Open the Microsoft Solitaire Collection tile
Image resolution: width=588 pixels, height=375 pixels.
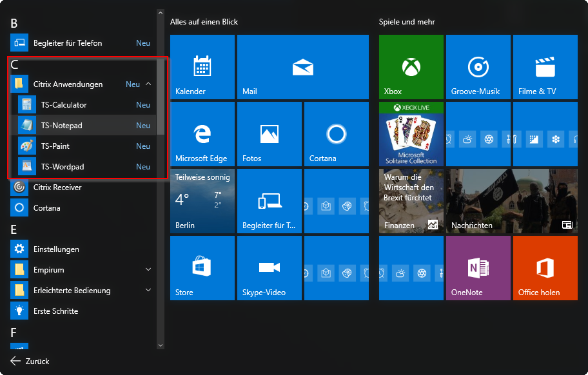coord(411,134)
